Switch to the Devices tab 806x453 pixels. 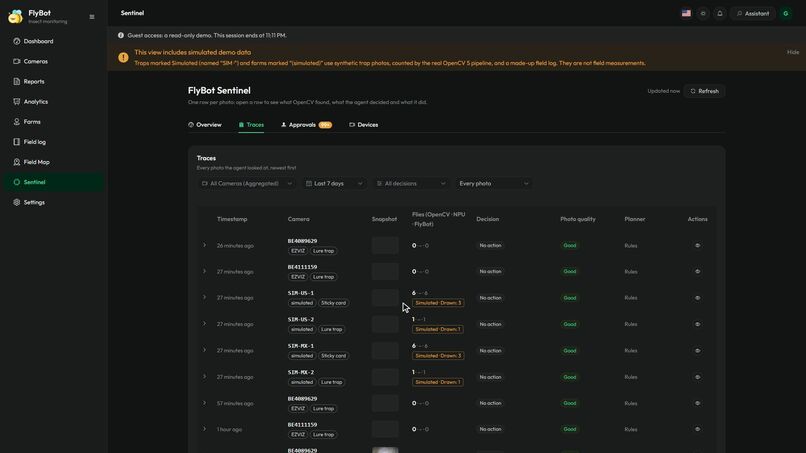363,125
